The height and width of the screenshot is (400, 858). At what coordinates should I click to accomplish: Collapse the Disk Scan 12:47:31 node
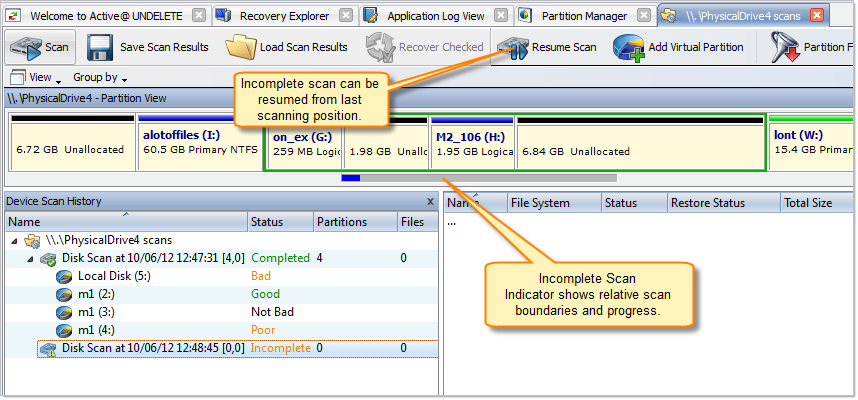pyautogui.click(x=30, y=258)
